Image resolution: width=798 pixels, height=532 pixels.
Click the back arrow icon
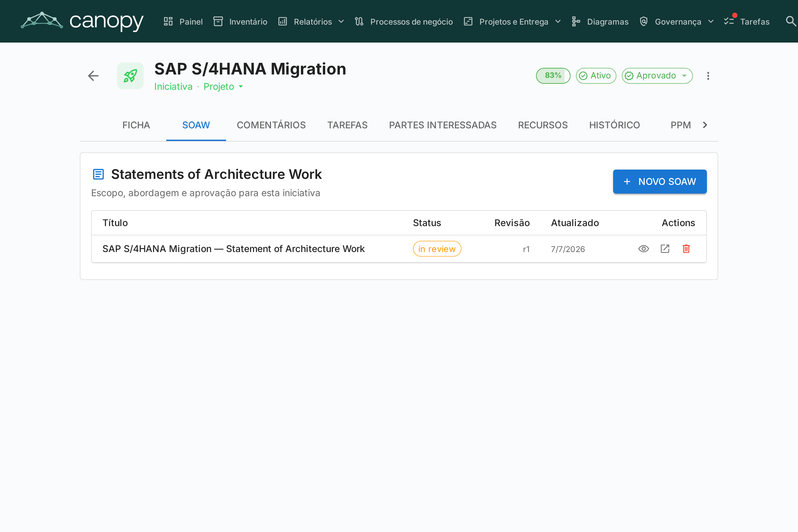93,76
